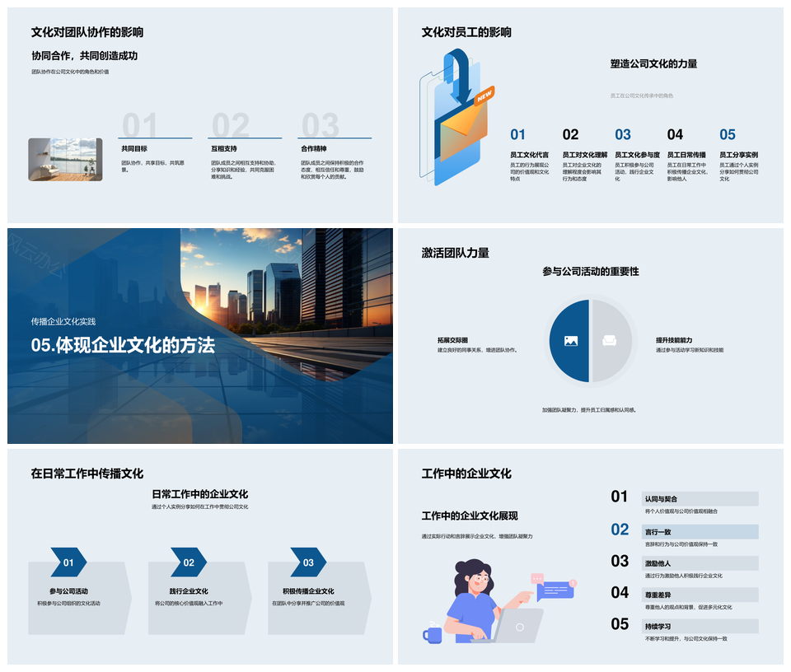Click the sofa icon in the gray semicircle
Screen dimensions: 791x672
coord(610,340)
